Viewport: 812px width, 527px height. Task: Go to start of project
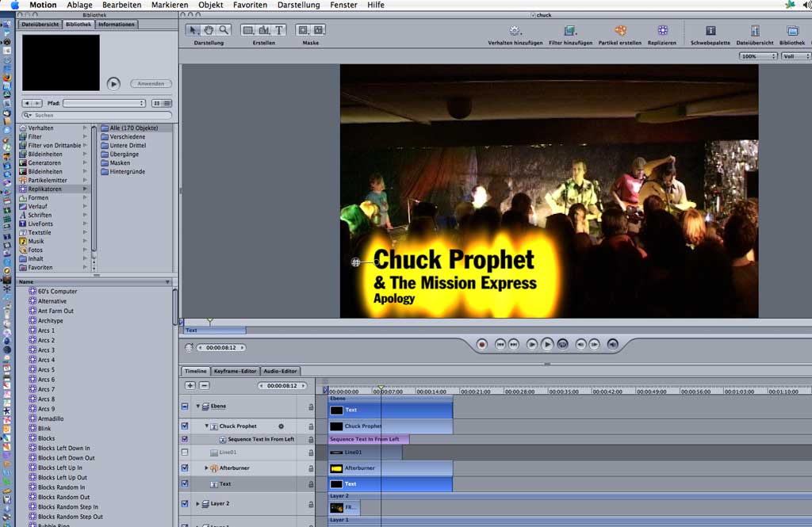click(x=500, y=344)
